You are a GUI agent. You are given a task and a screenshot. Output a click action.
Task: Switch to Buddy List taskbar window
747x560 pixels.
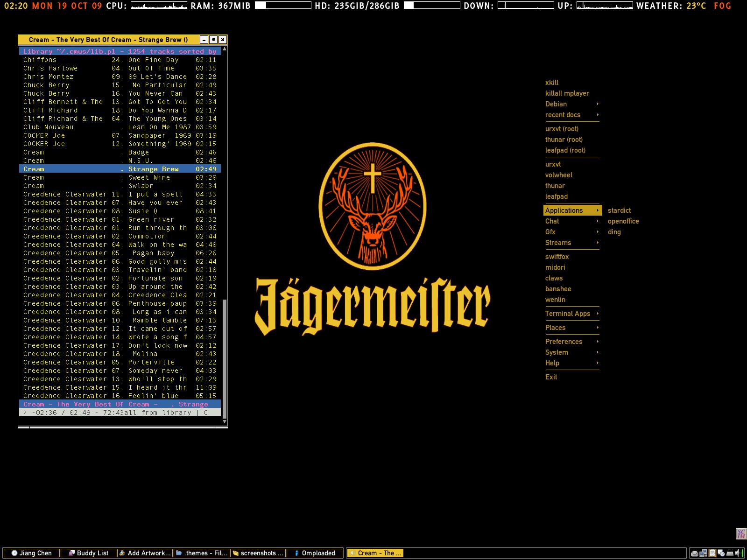coord(88,553)
